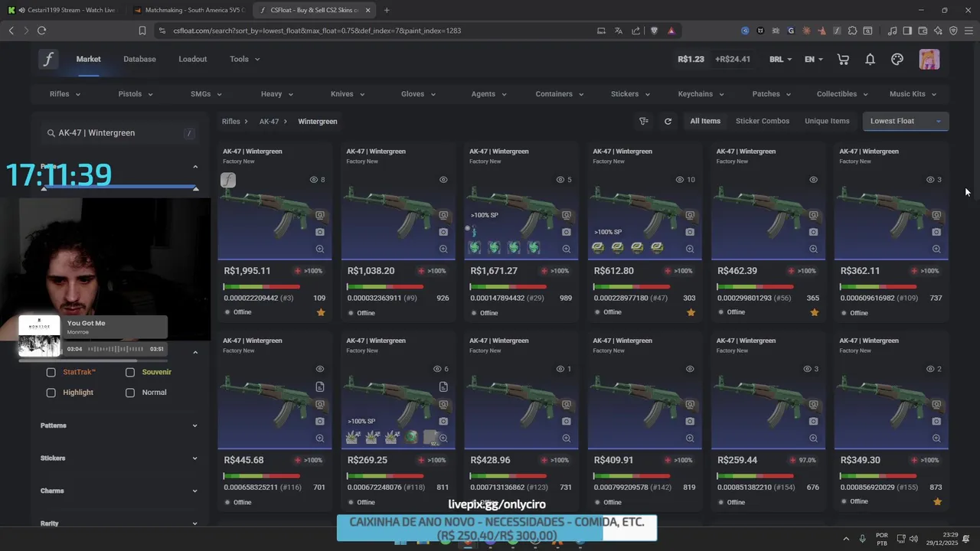Switch to the Matchmaking browser tab
The height and width of the screenshot is (551, 980).
click(x=188, y=10)
